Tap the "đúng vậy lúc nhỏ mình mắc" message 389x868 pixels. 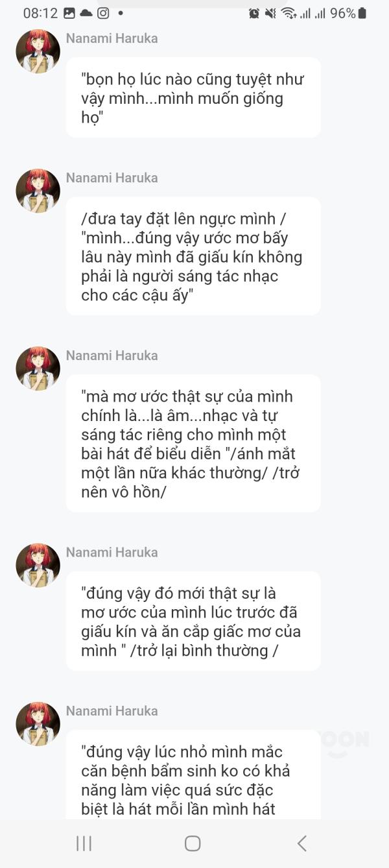point(193,780)
